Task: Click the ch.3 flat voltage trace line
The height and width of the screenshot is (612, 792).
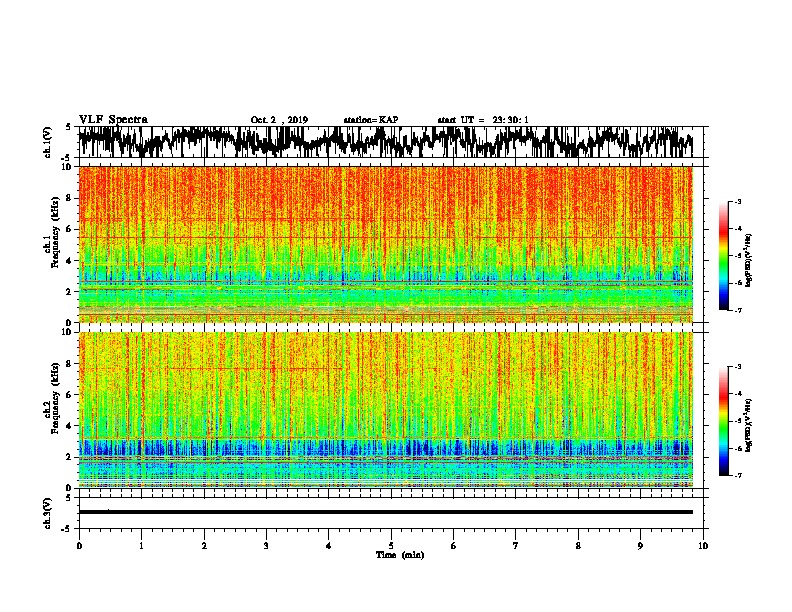Action: tap(385, 512)
